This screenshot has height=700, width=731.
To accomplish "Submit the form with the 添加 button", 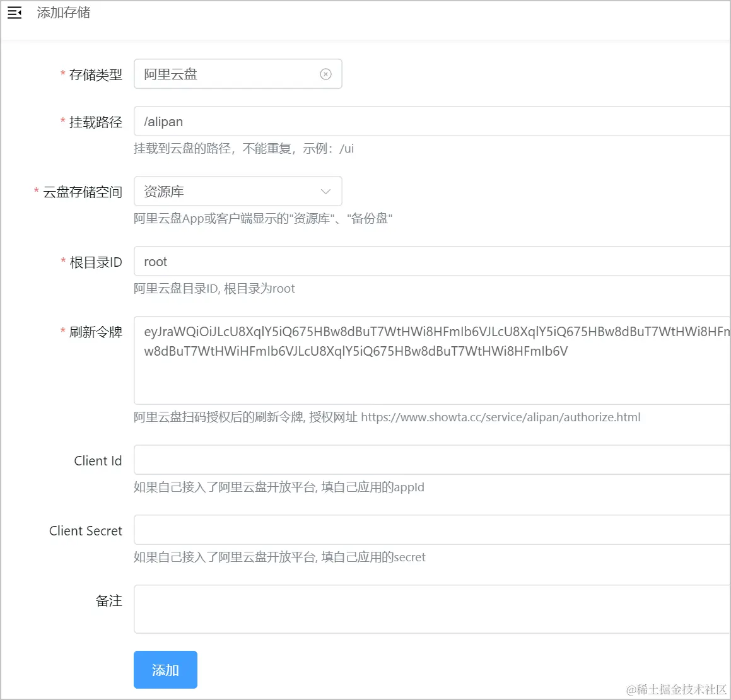I will tap(165, 670).
